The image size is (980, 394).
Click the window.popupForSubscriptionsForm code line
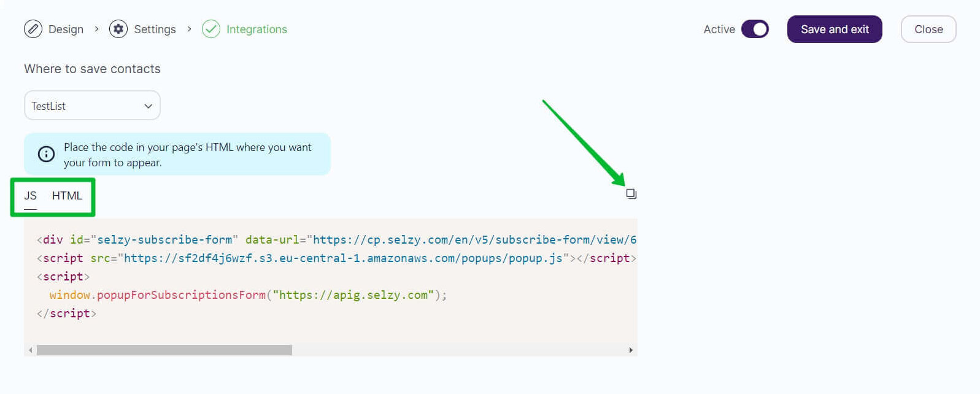[x=248, y=295]
